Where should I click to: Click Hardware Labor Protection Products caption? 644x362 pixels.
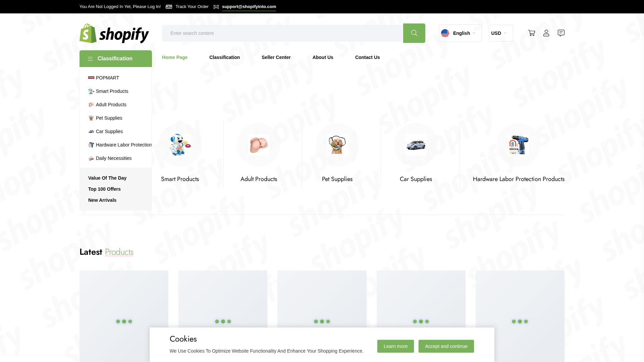pos(519,179)
